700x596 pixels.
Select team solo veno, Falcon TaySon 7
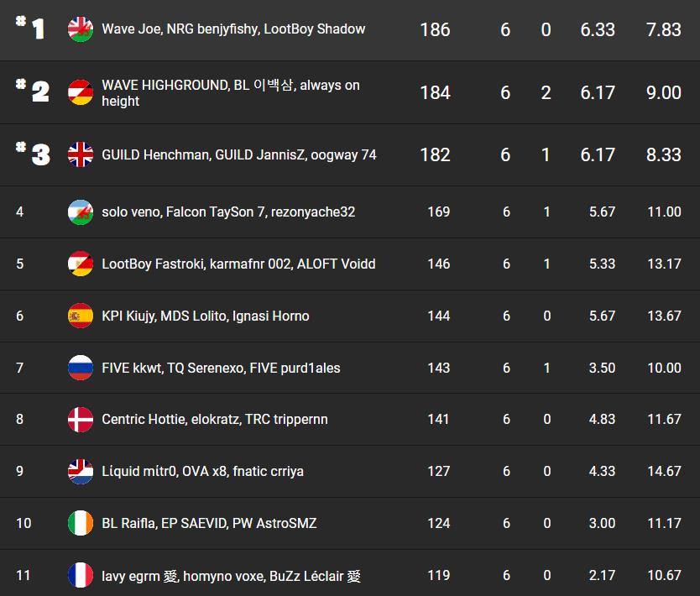coord(228,212)
